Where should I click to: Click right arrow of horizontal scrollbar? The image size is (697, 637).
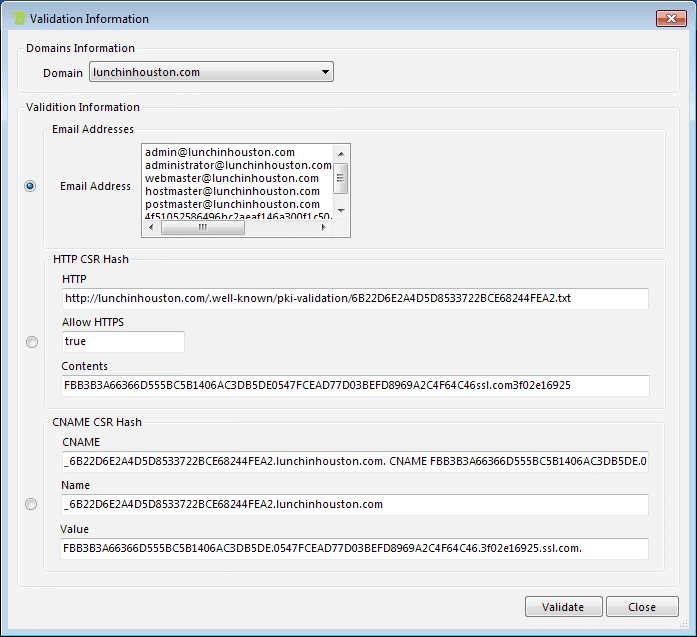[x=323, y=227]
